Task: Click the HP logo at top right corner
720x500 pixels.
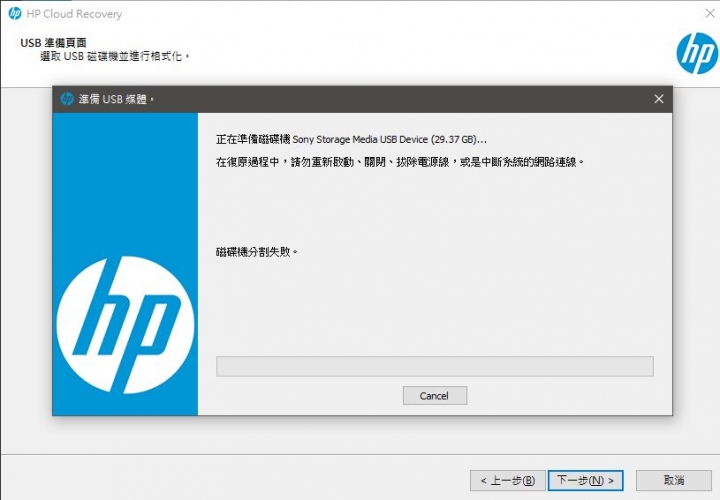Action: pyautogui.click(x=697, y=53)
